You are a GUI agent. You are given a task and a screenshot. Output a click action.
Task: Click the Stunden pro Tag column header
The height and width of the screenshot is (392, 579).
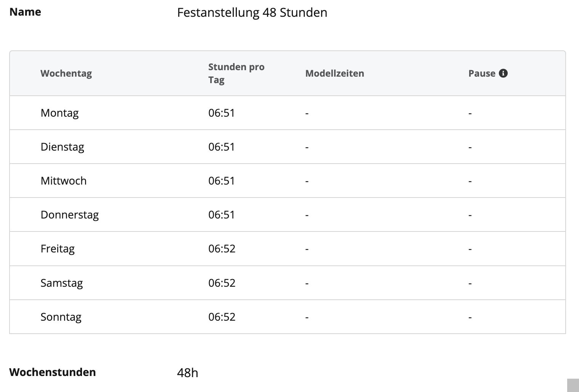[x=236, y=73]
